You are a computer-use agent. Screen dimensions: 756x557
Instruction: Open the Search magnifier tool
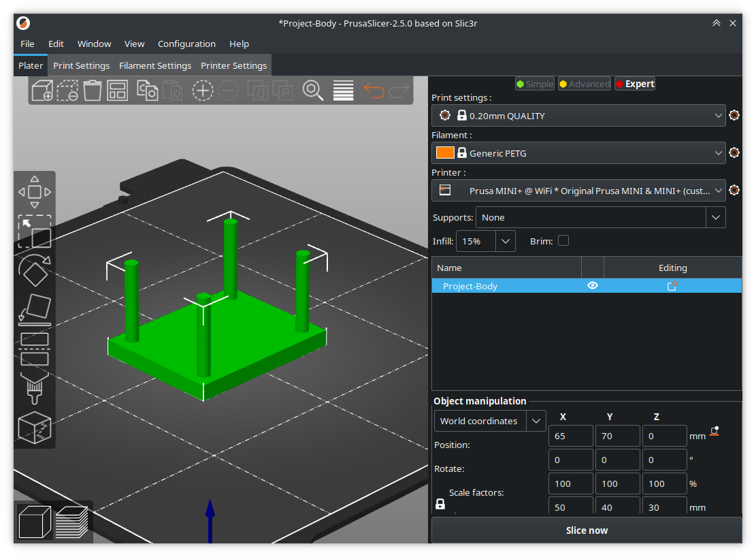tap(313, 90)
